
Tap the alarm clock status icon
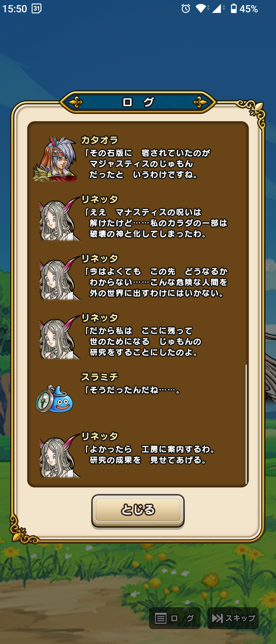[186, 9]
